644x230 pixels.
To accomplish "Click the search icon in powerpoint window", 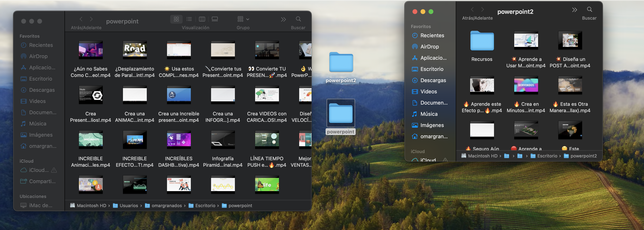I will point(298,19).
